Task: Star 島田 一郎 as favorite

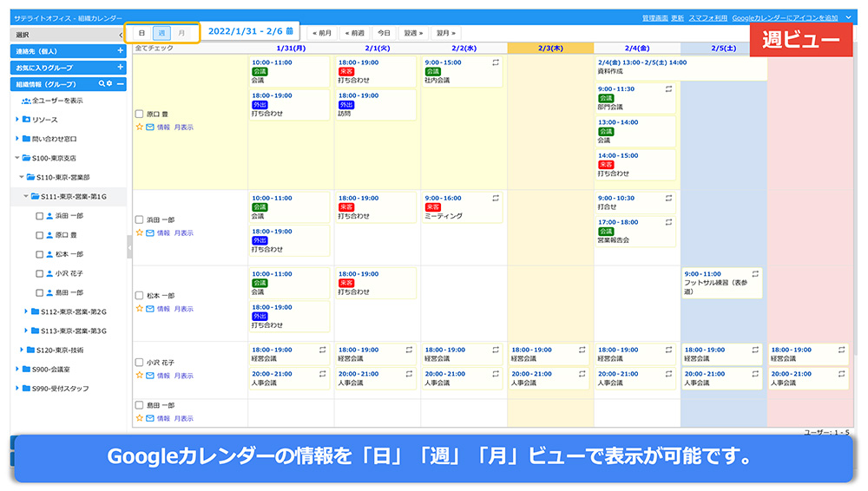Action: click(140, 418)
